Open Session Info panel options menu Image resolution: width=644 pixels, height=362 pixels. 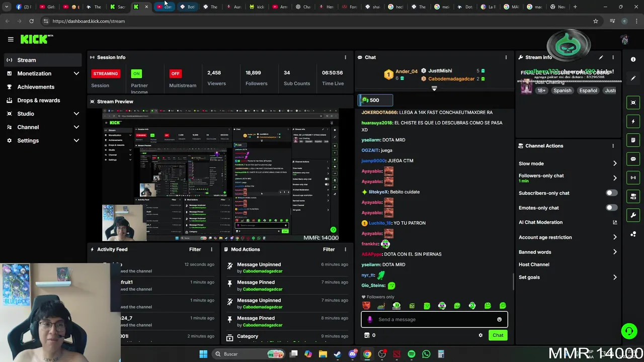pyautogui.click(x=345, y=57)
